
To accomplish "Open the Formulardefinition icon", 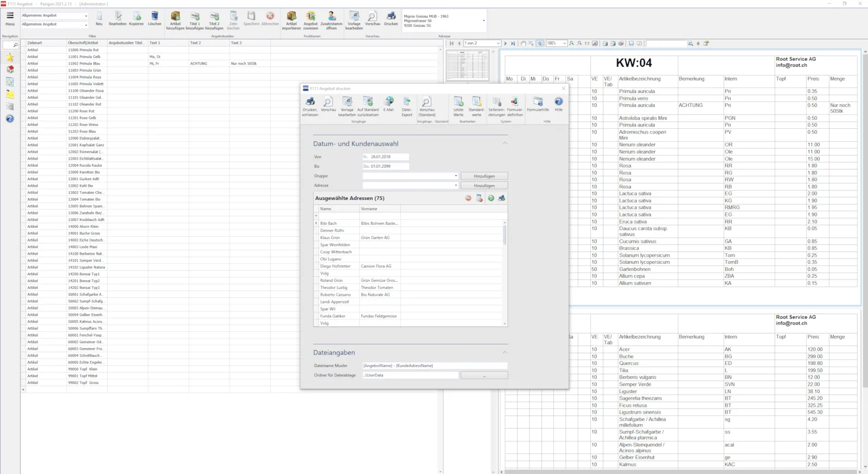I will point(515,106).
